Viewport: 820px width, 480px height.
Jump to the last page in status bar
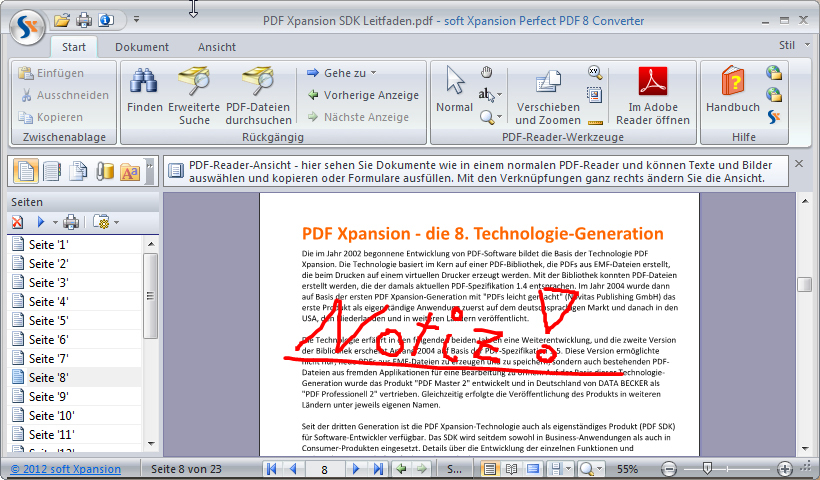pyautogui.click(x=378, y=468)
